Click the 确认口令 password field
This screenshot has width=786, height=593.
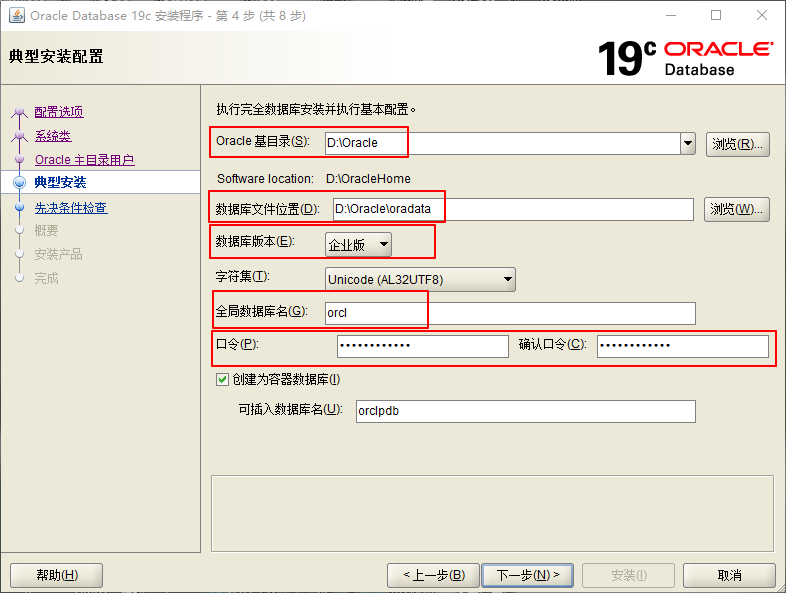[x=682, y=346]
